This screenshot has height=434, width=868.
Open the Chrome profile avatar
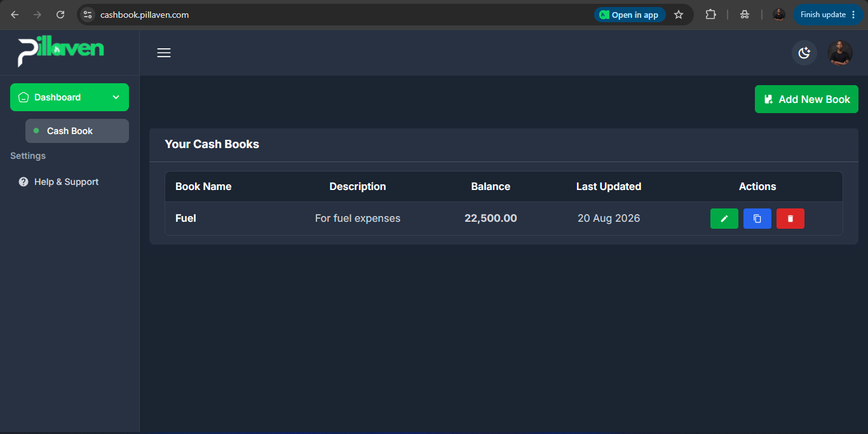tap(779, 15)
